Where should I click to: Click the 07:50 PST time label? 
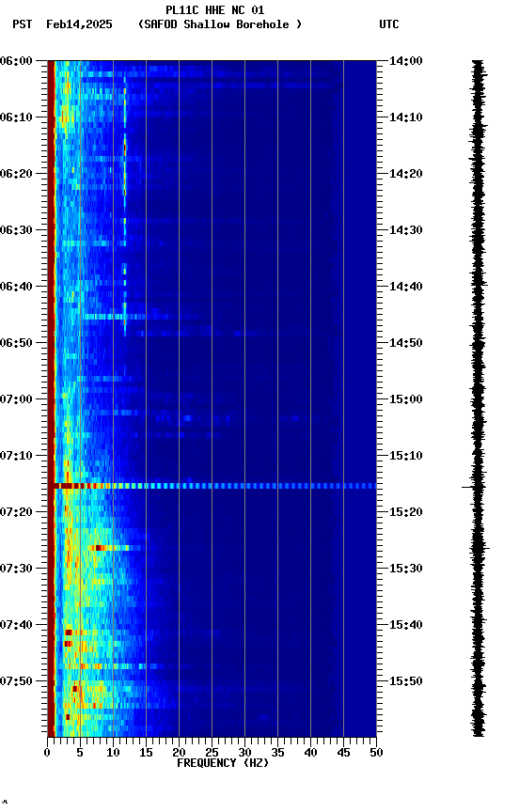(x=16, y=682)
